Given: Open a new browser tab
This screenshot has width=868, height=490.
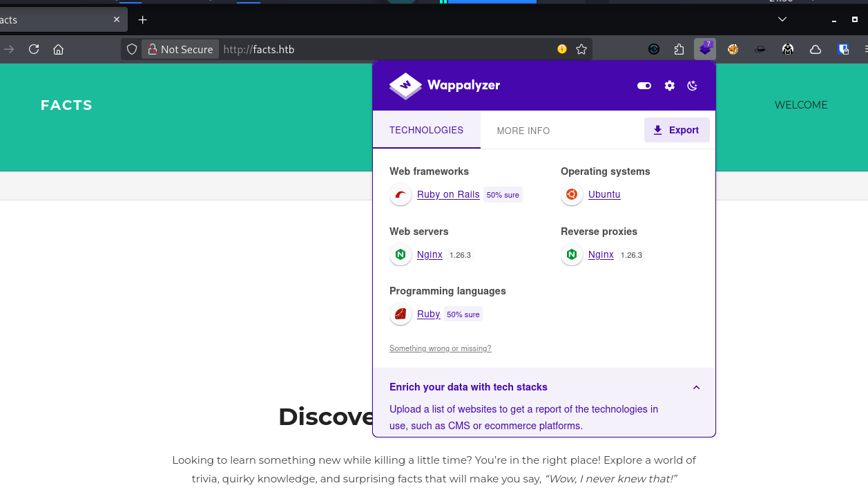Looking at the screenshot, I should coord(143,20).
